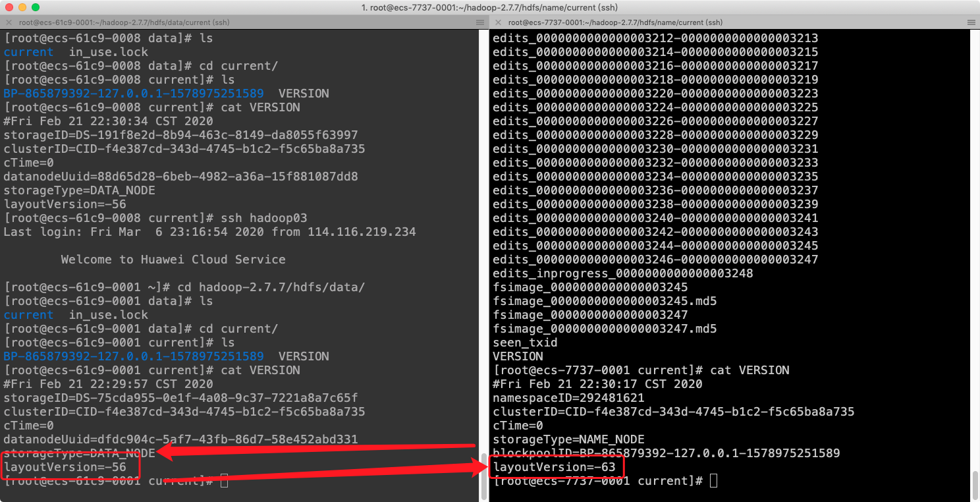This screenshot has height=502, width=980.
Task: Click 'fsimage_0000000000000003247.md5' file name
Action: click(605, 329)
